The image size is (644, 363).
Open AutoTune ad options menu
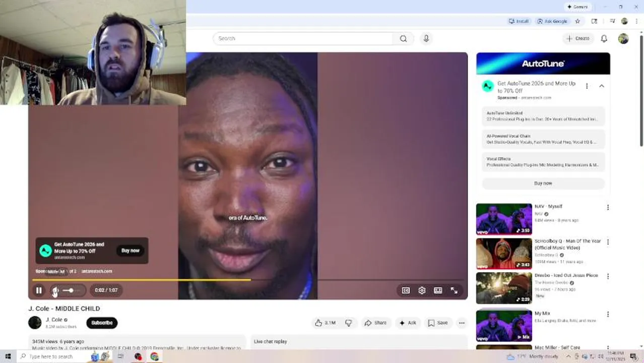tap(587, 86)
